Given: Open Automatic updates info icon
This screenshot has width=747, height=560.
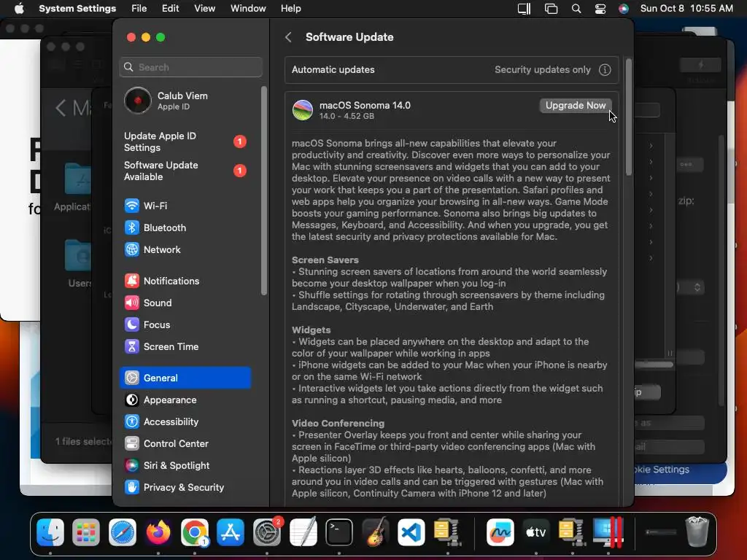Looking at the screenshot, I should tap(605, 70).
